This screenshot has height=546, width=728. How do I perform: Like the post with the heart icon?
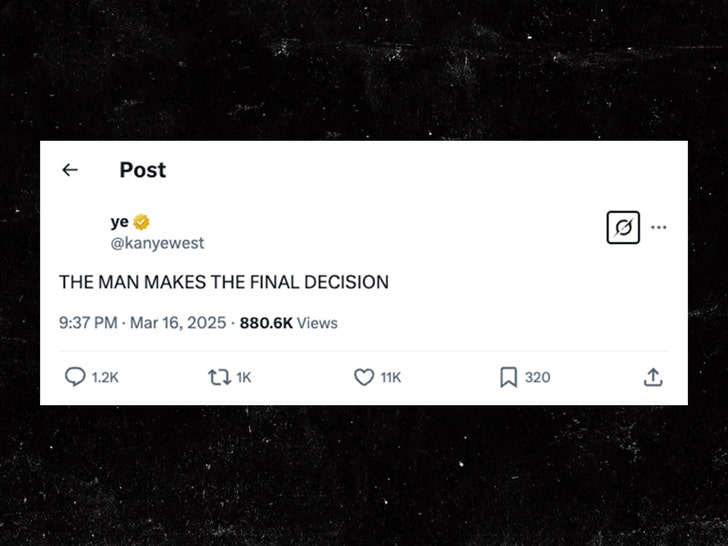point(364,377)
